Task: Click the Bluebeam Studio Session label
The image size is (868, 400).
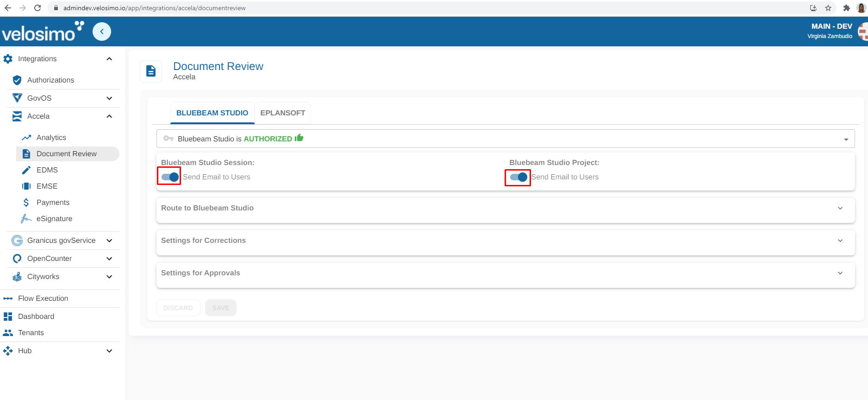Action: click(x=208, y=163)
